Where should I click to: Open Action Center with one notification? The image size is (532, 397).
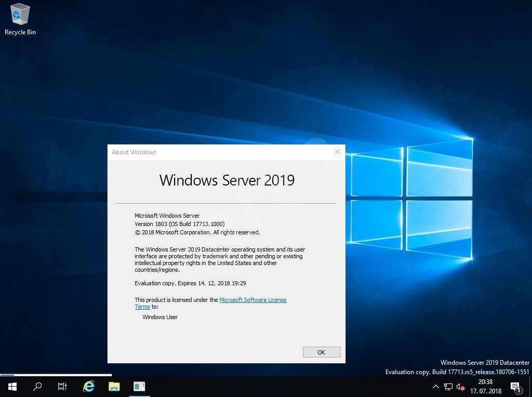coord(516,387)
